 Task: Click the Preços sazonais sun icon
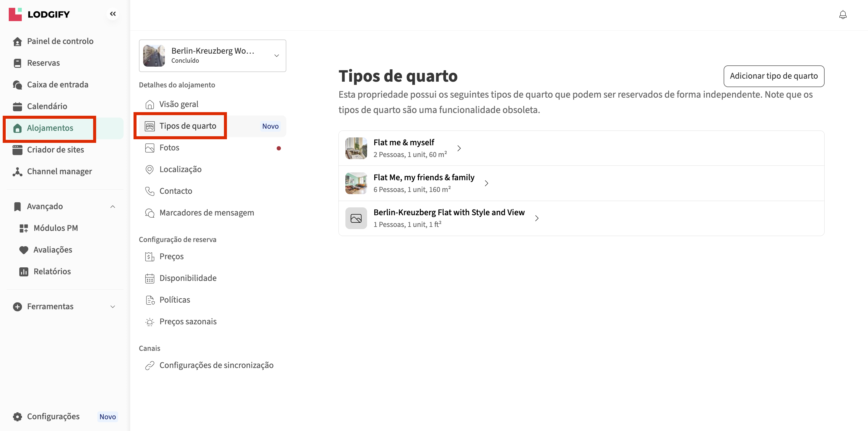tap(149, 322)
